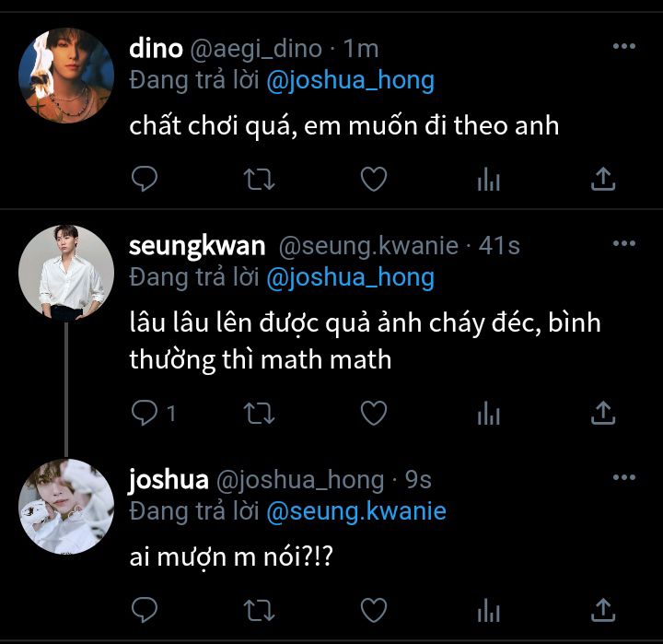The image size is (663, 644).
Task: View analytics for joshua's tweet
Action: (488, 610)
